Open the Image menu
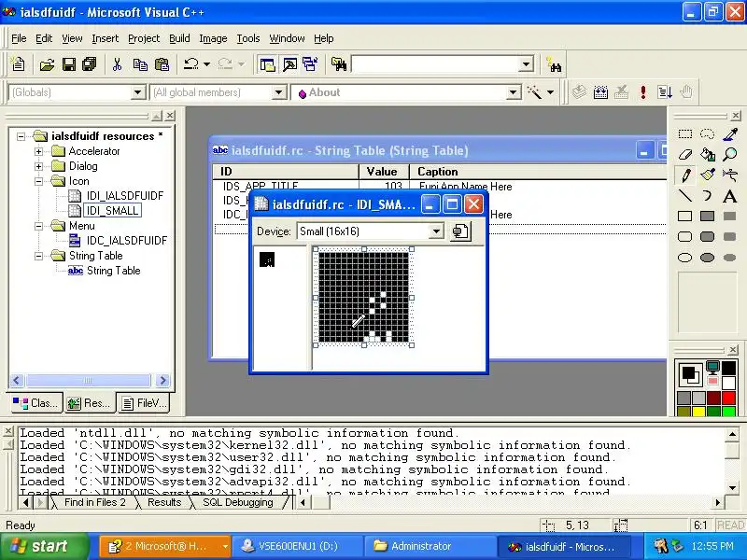Viewport: 747px width, 560px height. [x=213, y=38]
